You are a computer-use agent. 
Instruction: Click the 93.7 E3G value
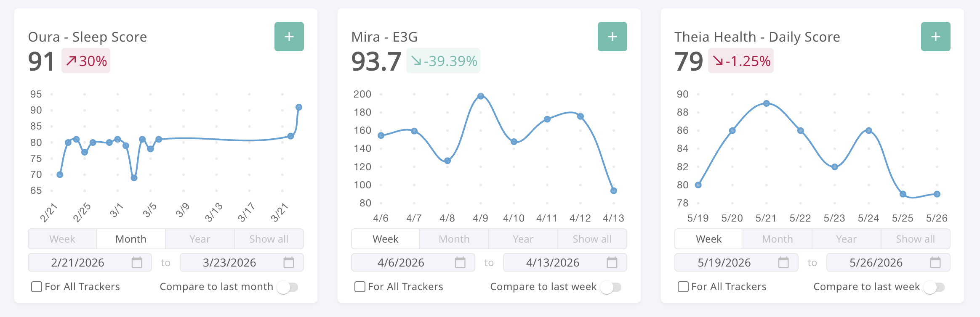(x=376, y=61)
